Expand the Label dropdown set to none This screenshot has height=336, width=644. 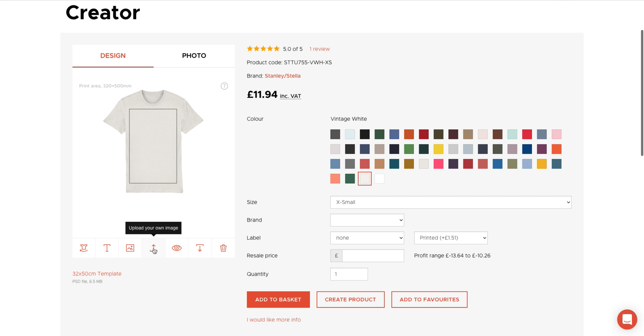coord(367,238)
